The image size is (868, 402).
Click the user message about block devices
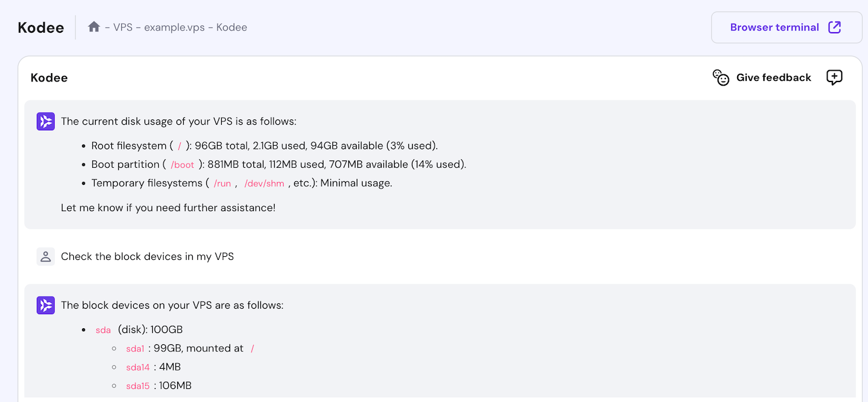pyautogui.click(x=148, y=256)
